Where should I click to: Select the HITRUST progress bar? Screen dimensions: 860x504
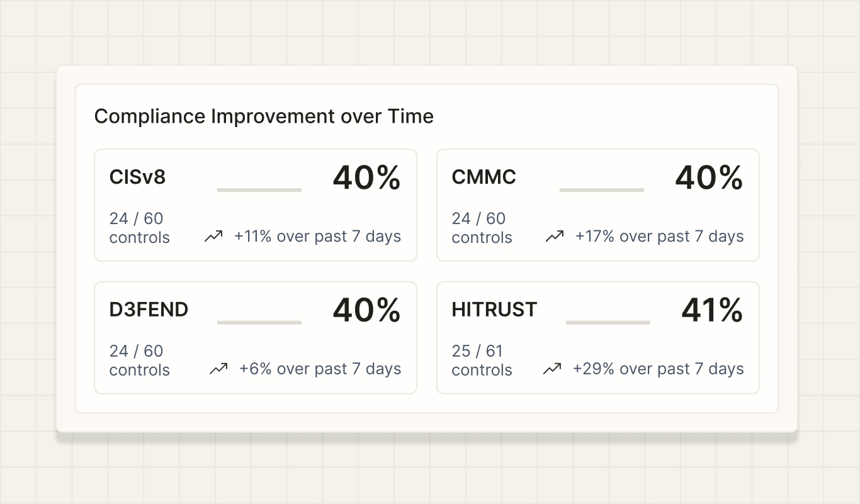click(x=608, y=322)
